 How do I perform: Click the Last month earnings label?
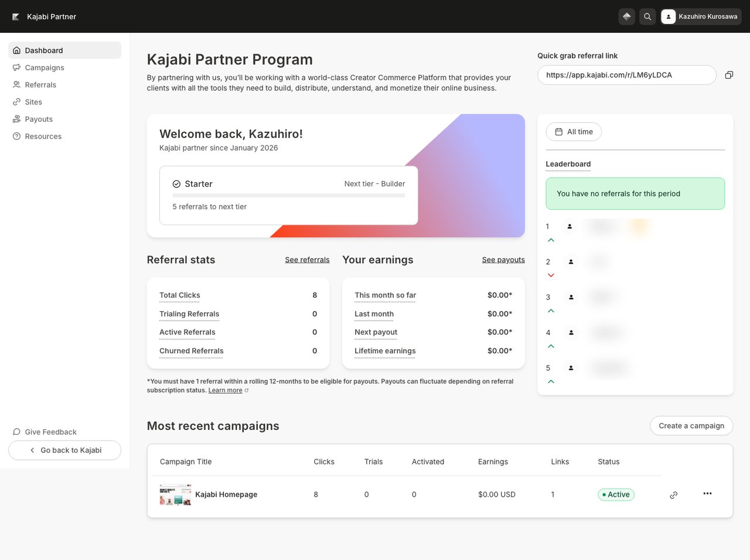coord(374,314)
